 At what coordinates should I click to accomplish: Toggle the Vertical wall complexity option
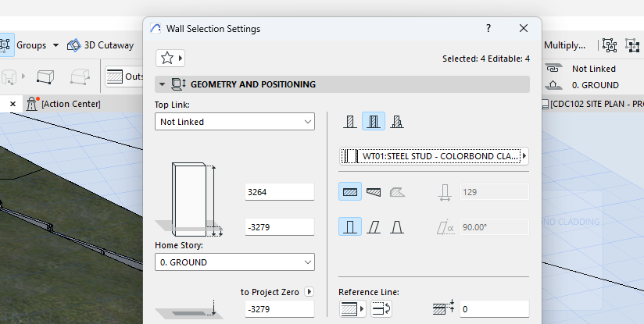point(350,227)
